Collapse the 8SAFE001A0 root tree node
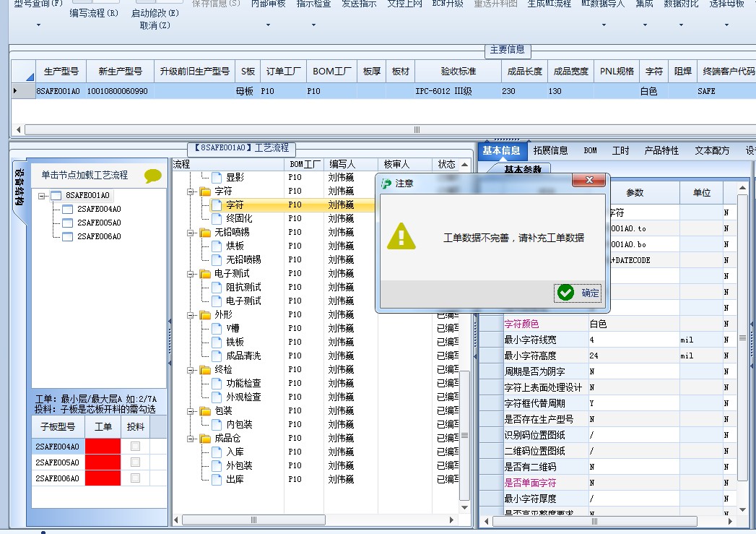The height and width of the screenshot is (534, 756). 41,196
